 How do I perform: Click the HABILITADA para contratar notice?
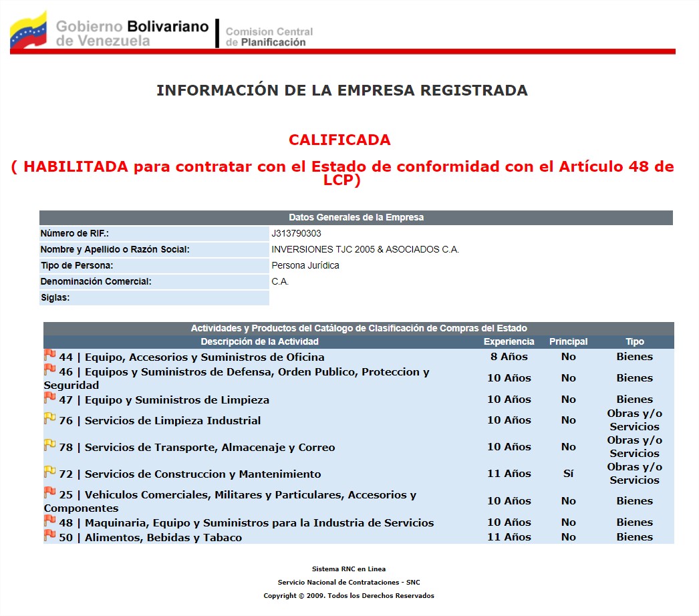[342, 173]
